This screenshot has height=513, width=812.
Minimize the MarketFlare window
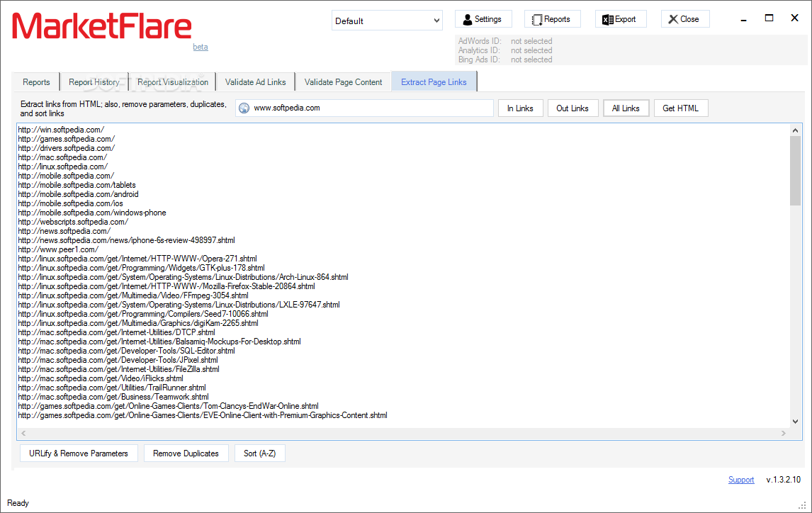[x=744, y=18]
